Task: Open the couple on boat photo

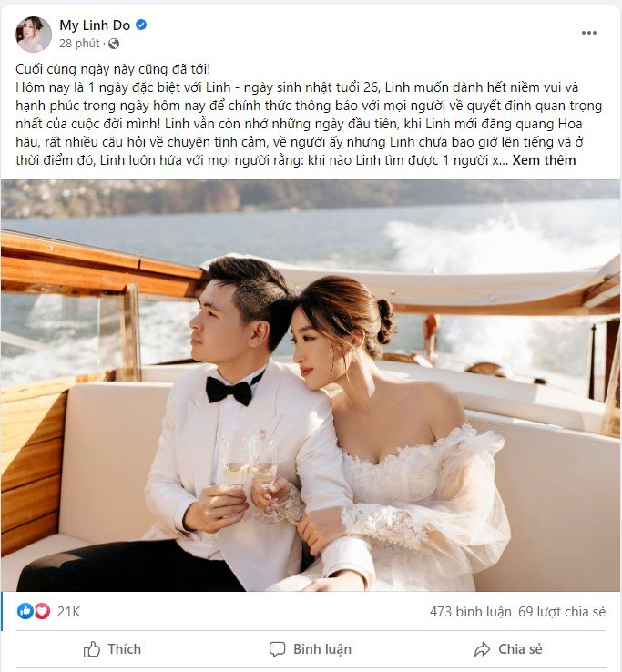Action: 311,386
